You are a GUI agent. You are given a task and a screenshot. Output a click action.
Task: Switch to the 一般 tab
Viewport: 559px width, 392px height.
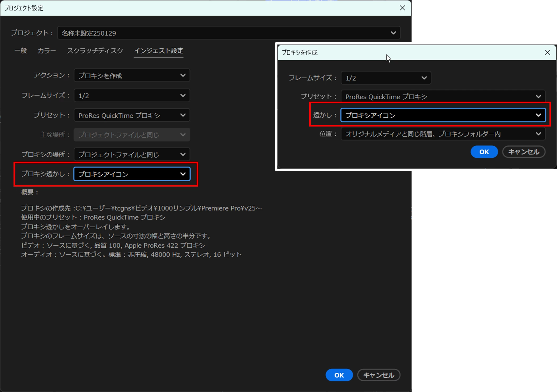21,51
